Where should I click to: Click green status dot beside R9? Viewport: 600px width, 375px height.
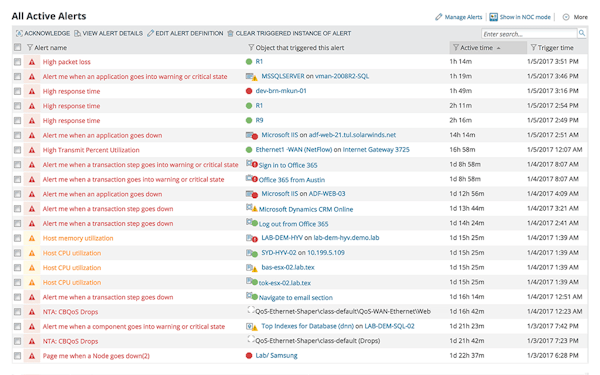249,121
